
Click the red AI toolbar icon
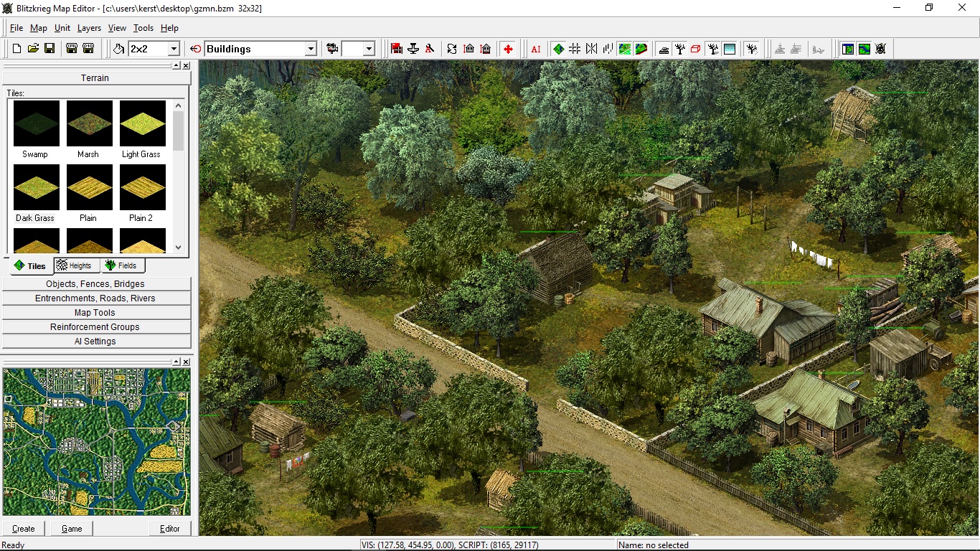(x=536, y=49)
